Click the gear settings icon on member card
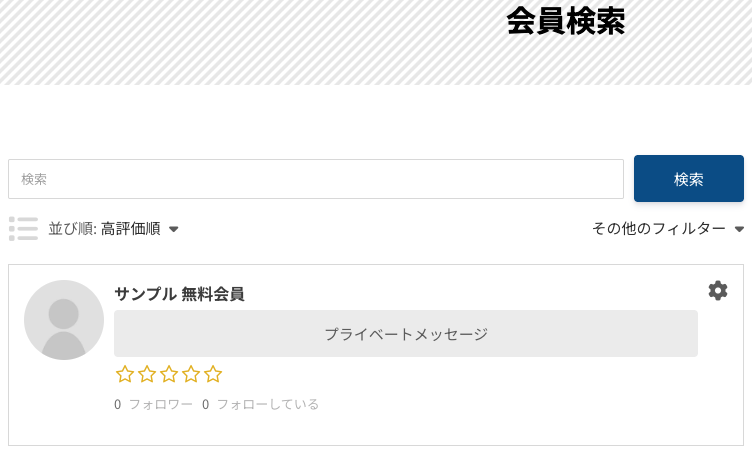 click(718, 290)
